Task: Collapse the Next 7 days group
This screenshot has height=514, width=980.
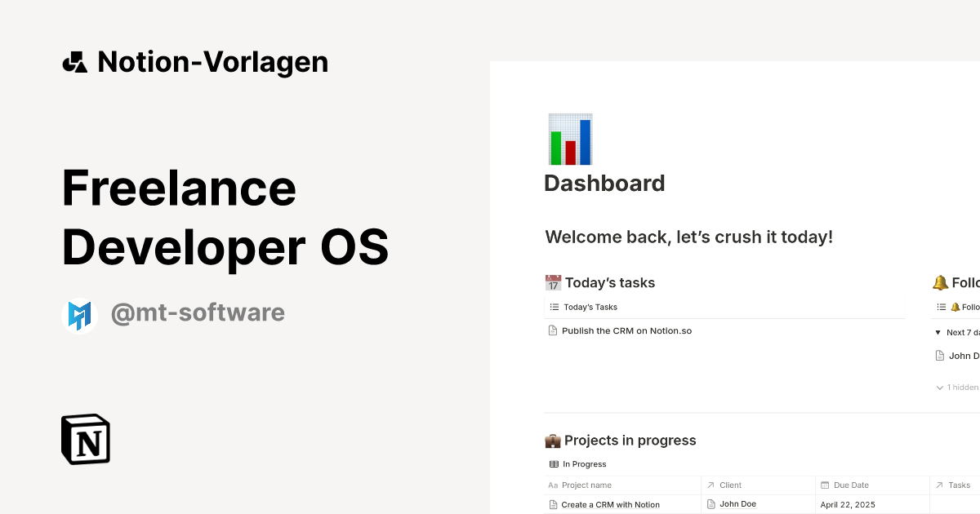Action: pos(938,332)
